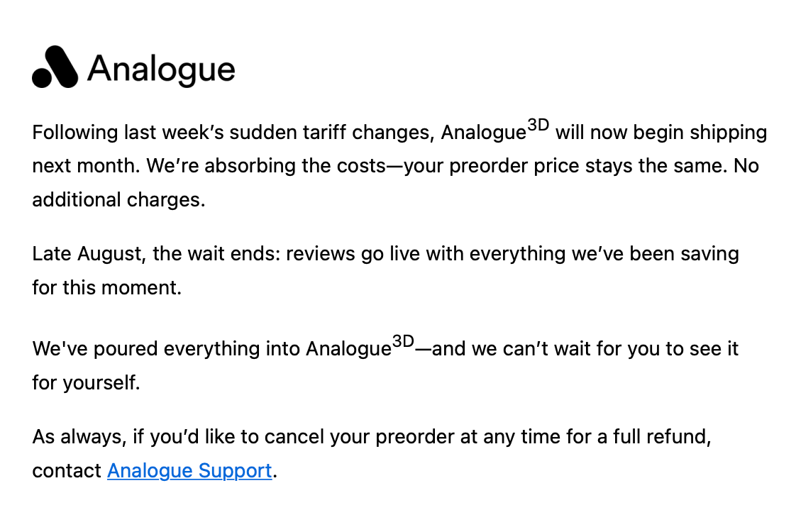This screenshot has width=796, height=532.
Task: Click the 3D superscript after 'poured everything into Analogue'
Action: 403,341
